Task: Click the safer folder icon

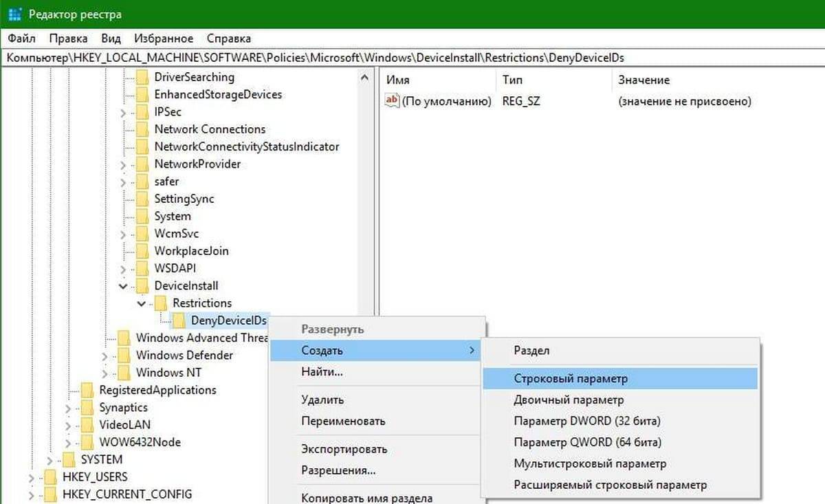Action: (x=142, y=182)
